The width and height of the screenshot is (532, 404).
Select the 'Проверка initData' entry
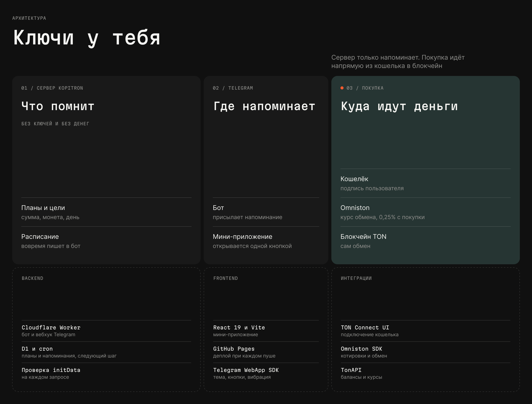106,373
